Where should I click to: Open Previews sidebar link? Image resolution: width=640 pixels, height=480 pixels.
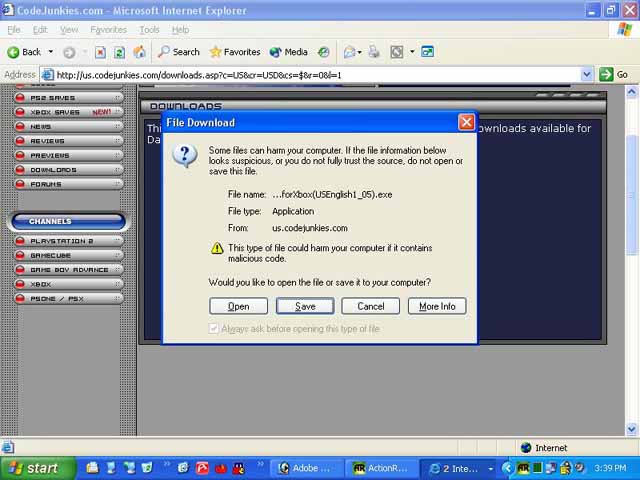point(69,156)
